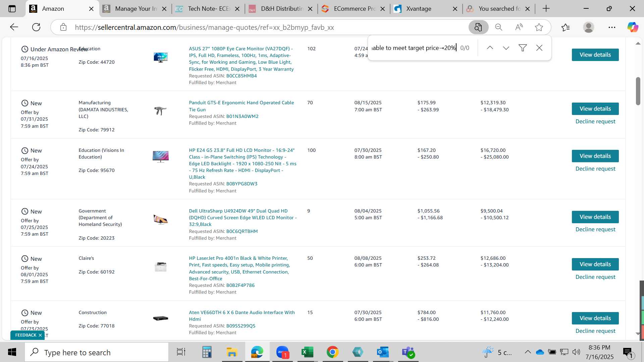The width and height of the screenshot is (644, 362).
Task: Open ASIN B0B2F4P786 link
Action: pos(240,285)
